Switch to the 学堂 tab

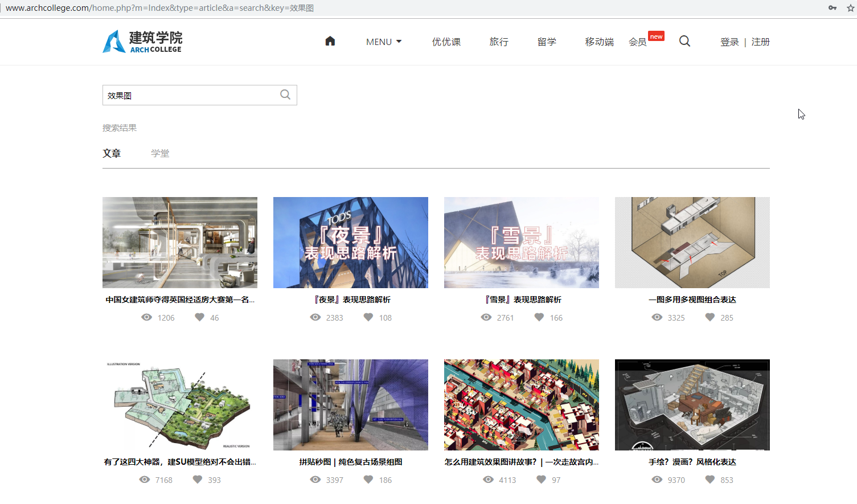point(160,153)
